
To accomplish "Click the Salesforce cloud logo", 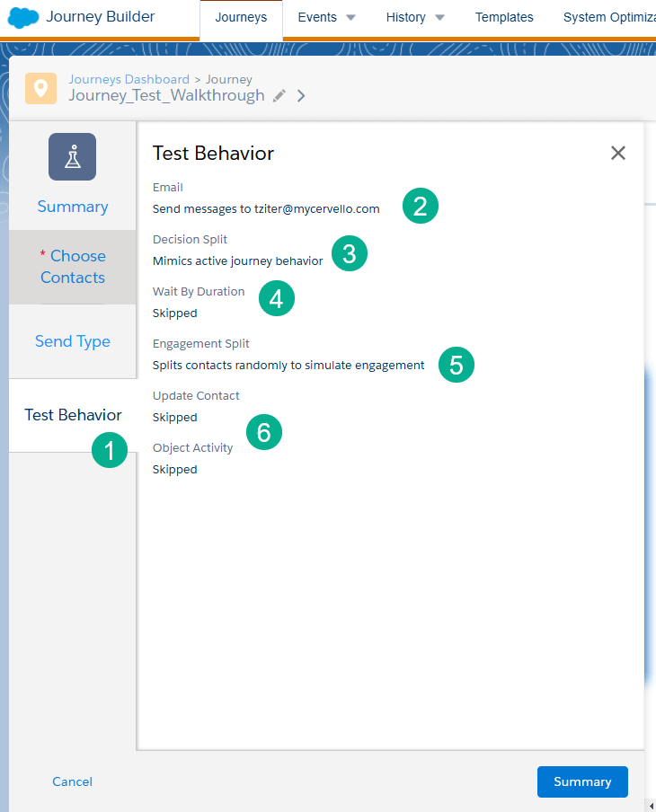I will (22, 18).
